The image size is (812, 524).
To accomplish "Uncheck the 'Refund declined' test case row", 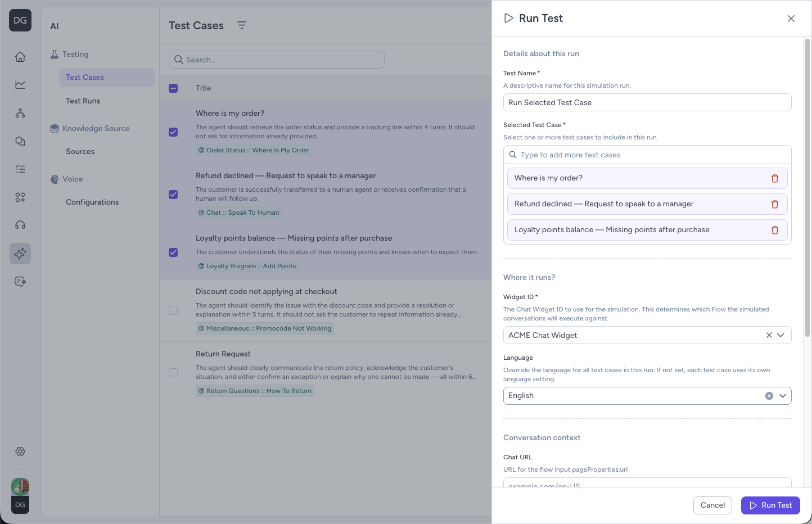I will (x=173, y=195).
